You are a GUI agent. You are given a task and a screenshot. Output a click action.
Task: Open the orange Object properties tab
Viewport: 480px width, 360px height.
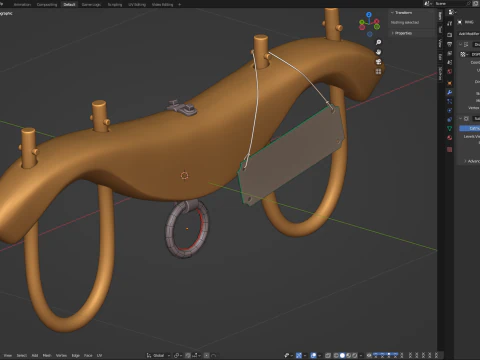450,83
